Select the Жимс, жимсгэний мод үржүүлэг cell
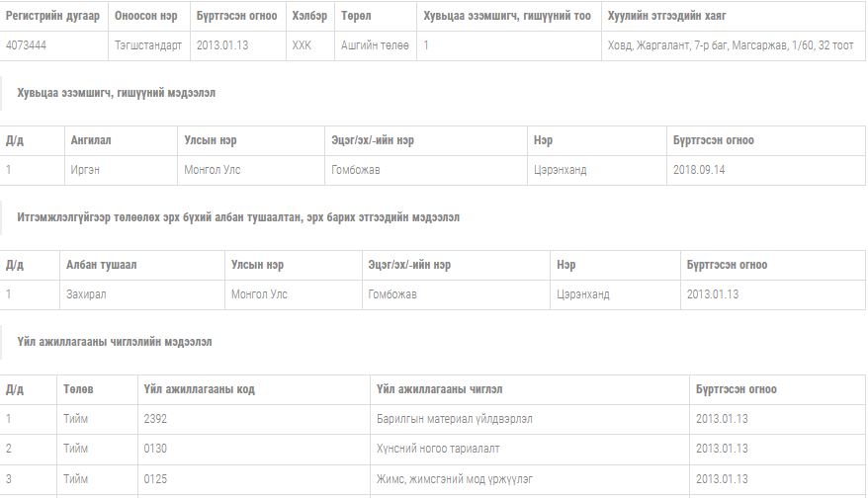The height and width of the screenshot is (498, 868). (x=454, y=478)
